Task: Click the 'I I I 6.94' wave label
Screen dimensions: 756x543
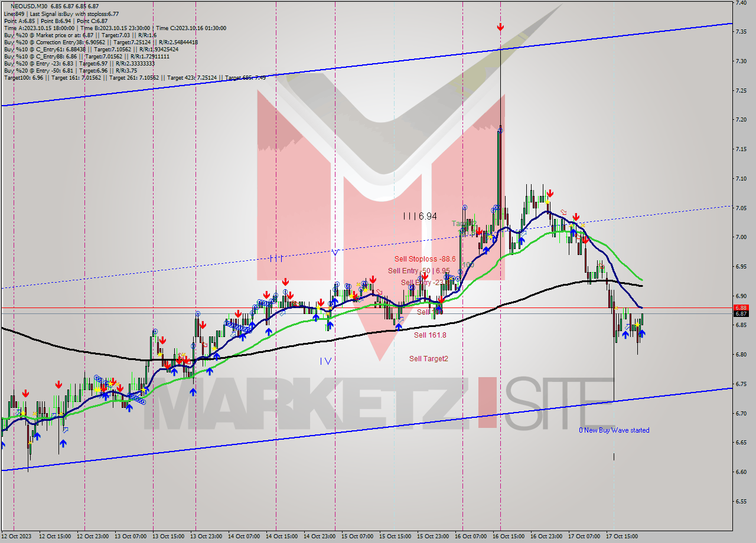Action: coord(420,216)
